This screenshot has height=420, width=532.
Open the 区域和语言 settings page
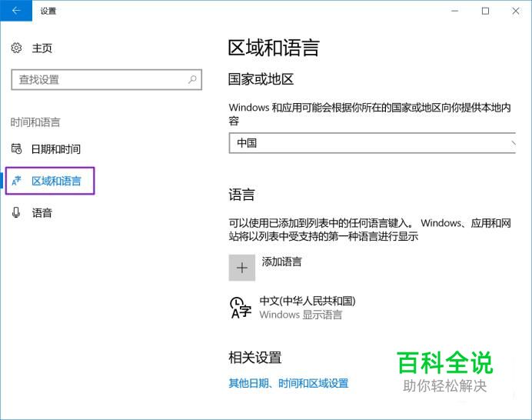tap(50, 181)
